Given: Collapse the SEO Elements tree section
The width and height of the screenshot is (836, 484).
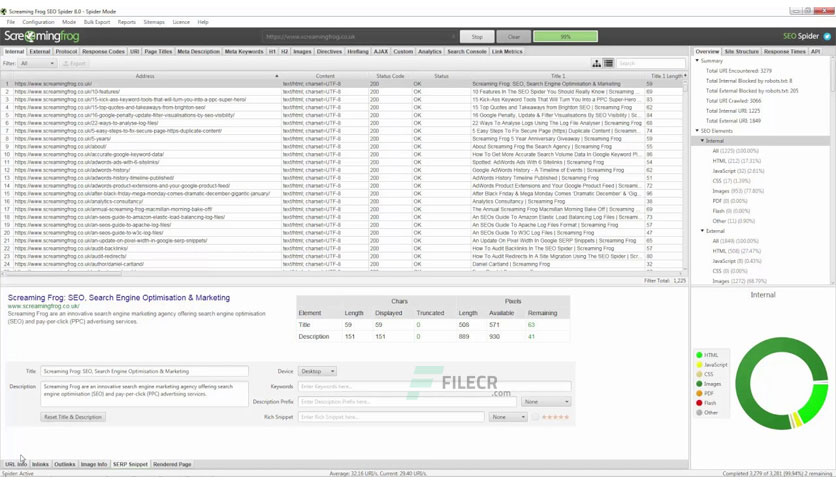Looking at the screenshot, I should tap(697, 131).
